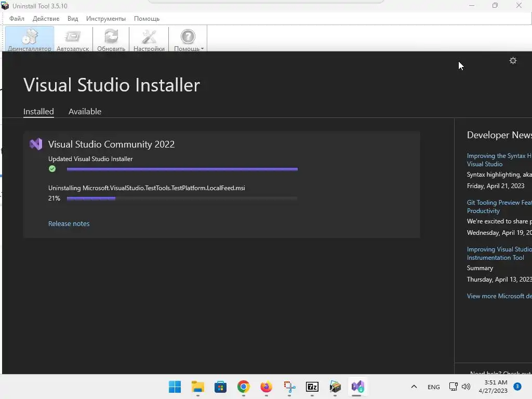Click the Visual Studio Installer settings gear
The height and width of the screenshot is (399, 532).
click(513, 61)
